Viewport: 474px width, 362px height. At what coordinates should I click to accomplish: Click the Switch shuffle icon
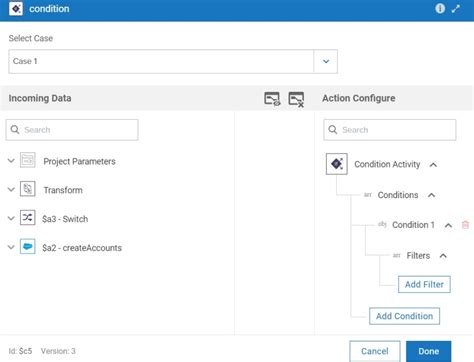click(x=28, y=218)
